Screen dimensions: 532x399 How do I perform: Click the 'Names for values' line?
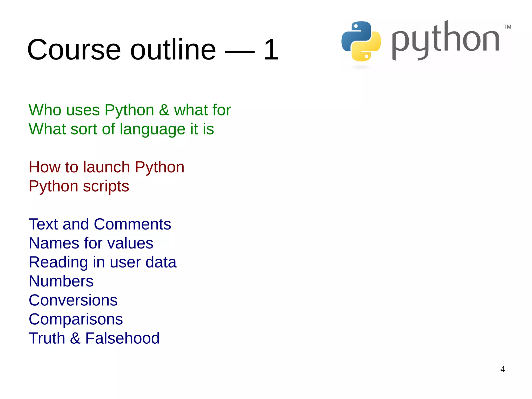91,243
